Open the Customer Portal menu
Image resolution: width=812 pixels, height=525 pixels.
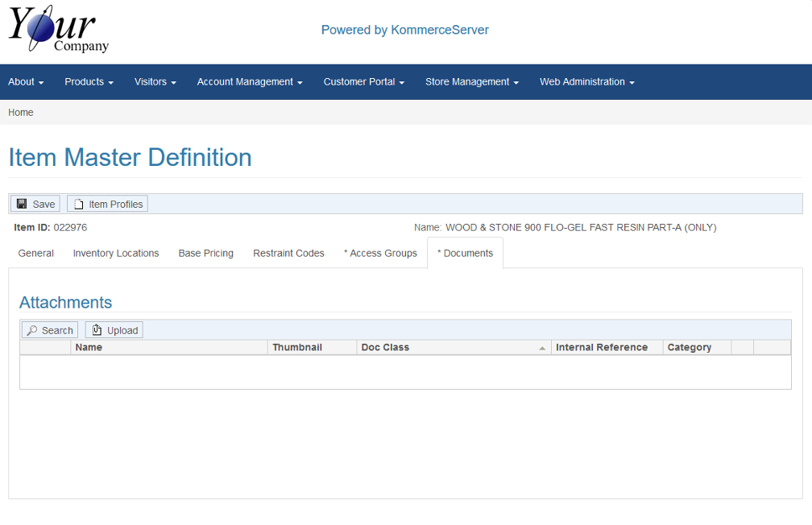tap(363, 82)
